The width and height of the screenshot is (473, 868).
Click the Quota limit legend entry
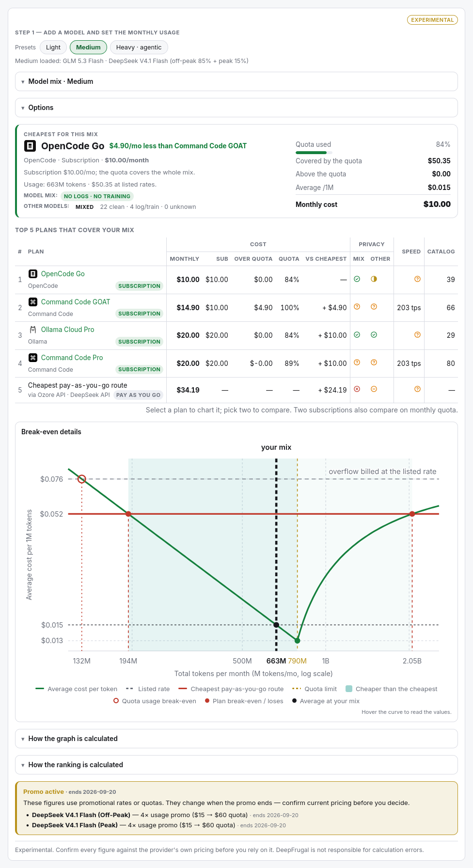click(x=315, y=689)
